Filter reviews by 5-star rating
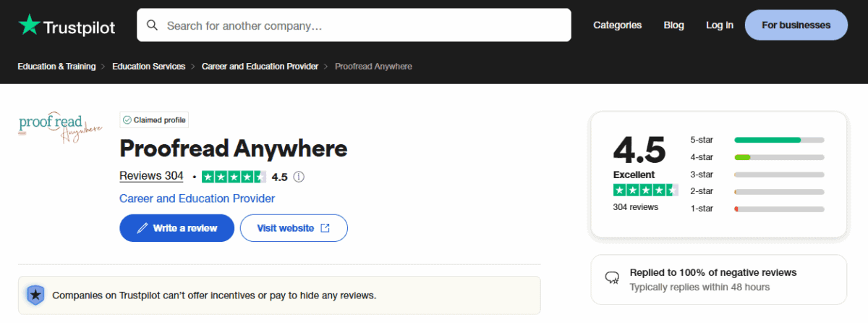Viewport: 868px width, 323px height. tap(757, 140)
